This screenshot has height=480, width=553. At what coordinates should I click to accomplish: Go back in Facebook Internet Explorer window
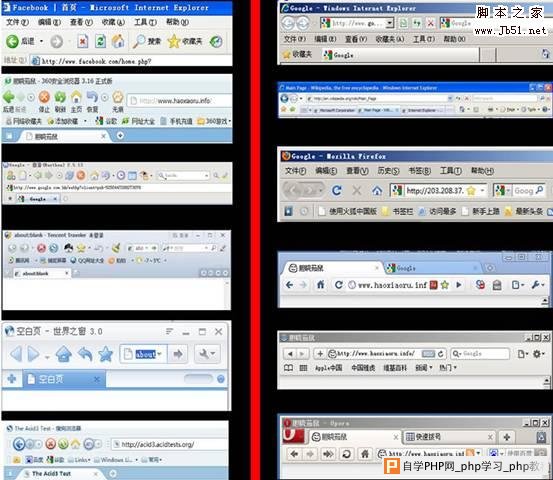point(12,42)
